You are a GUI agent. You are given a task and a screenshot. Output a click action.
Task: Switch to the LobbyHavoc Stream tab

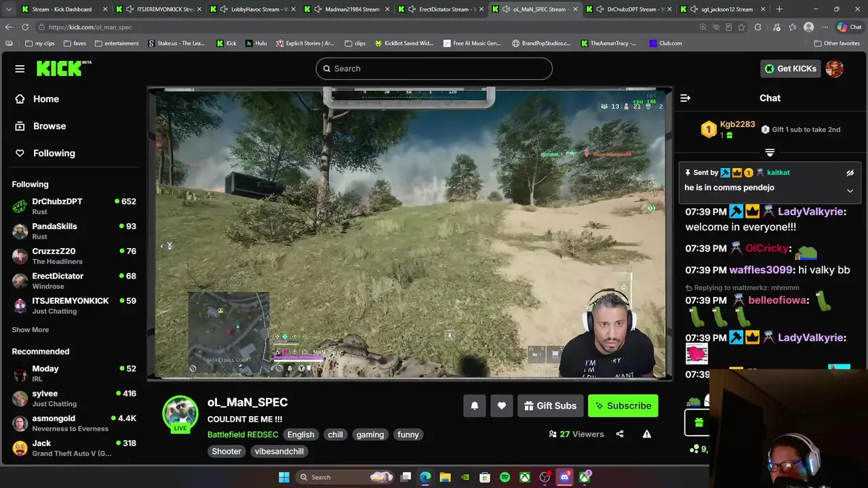pyautogui.click(x=254, y=9)
